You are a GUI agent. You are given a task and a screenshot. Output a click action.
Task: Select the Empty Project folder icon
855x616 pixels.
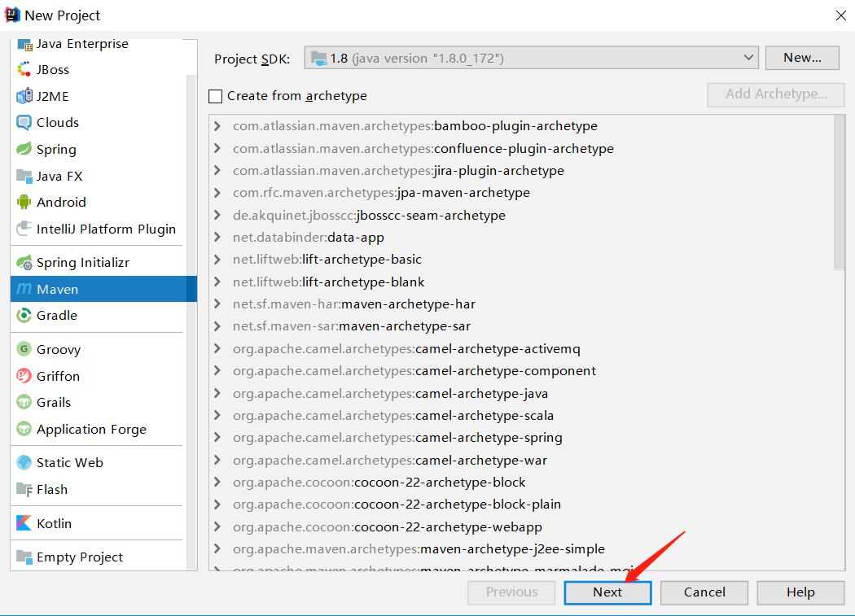(24, 557)
